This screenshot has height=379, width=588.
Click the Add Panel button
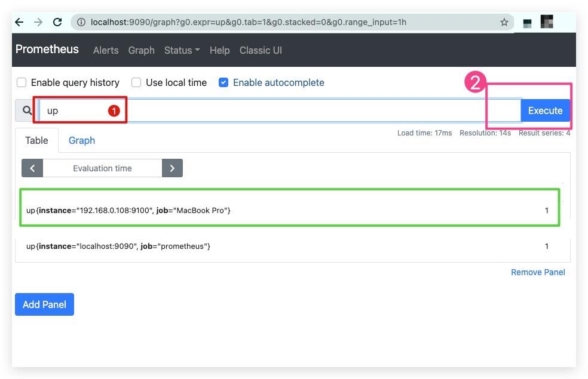(x=44, y=304)
